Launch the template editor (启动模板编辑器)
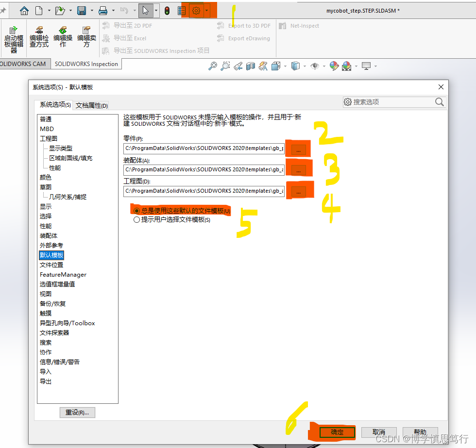Viewport: 476px width, 448px height. pyautogui.click(x=14, y=40)
